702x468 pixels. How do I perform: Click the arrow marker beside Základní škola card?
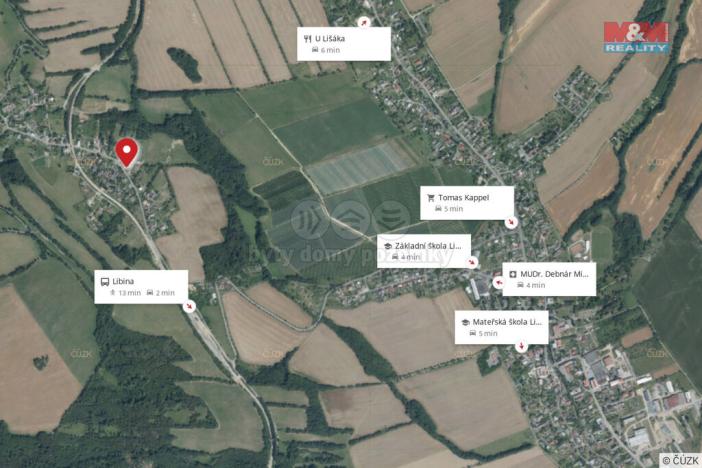click(472, 262)
